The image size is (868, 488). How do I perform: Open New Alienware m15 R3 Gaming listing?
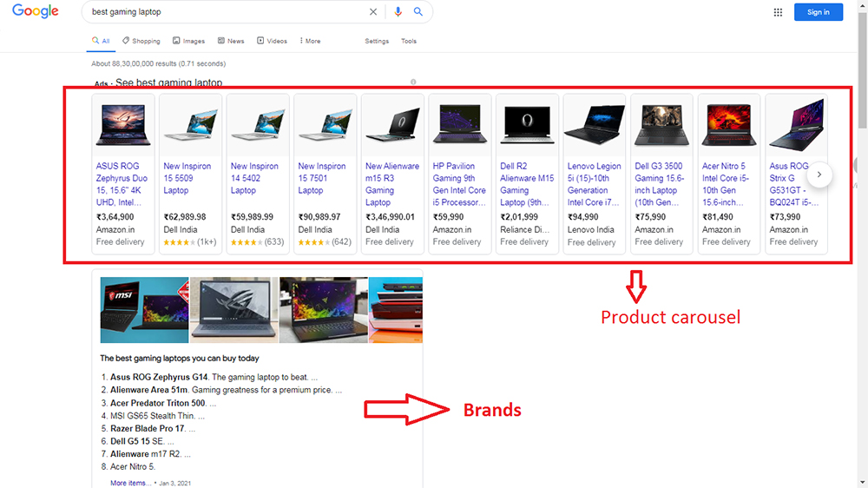click(392, 184)
